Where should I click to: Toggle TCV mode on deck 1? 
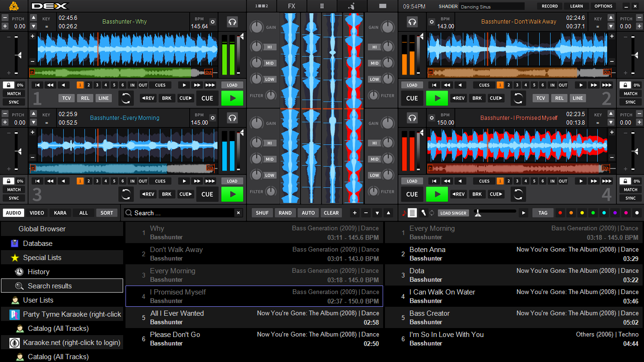[x=67, y=98]
